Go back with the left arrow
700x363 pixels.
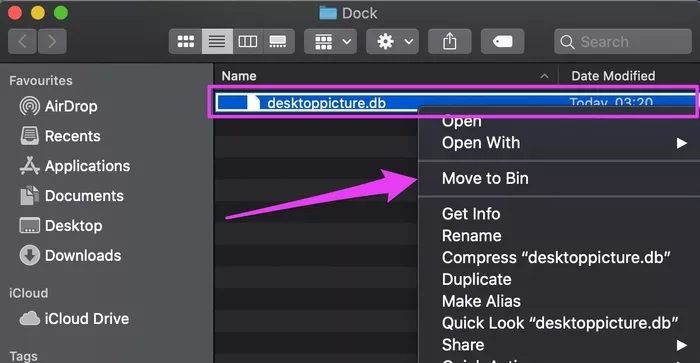[22, 42]
